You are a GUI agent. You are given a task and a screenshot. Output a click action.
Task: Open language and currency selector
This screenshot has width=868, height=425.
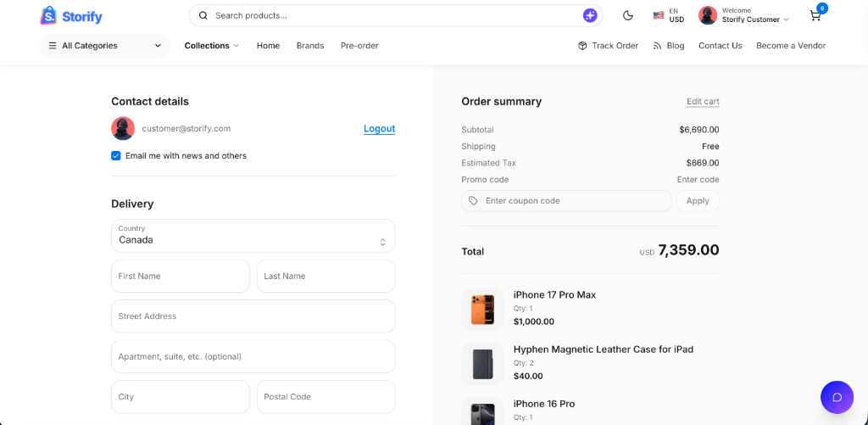pyautogui.click(x=669, y=15)
